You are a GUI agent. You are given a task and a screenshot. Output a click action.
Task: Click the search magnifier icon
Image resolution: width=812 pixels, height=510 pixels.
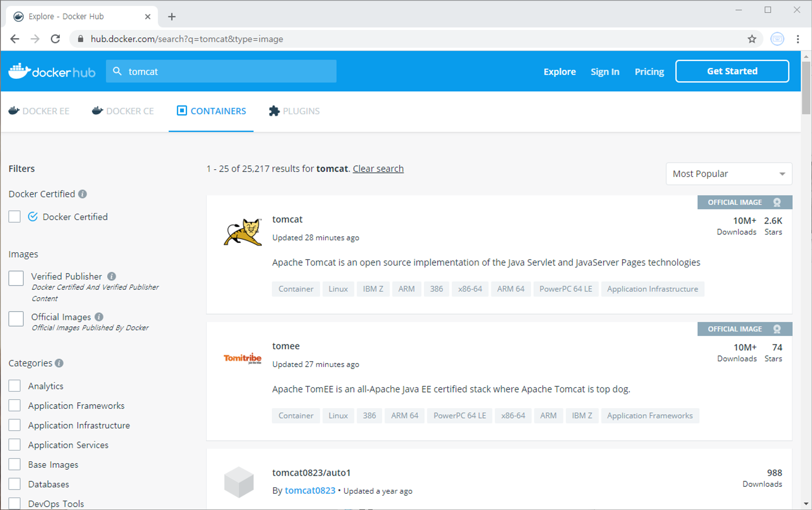pos(117,71)
